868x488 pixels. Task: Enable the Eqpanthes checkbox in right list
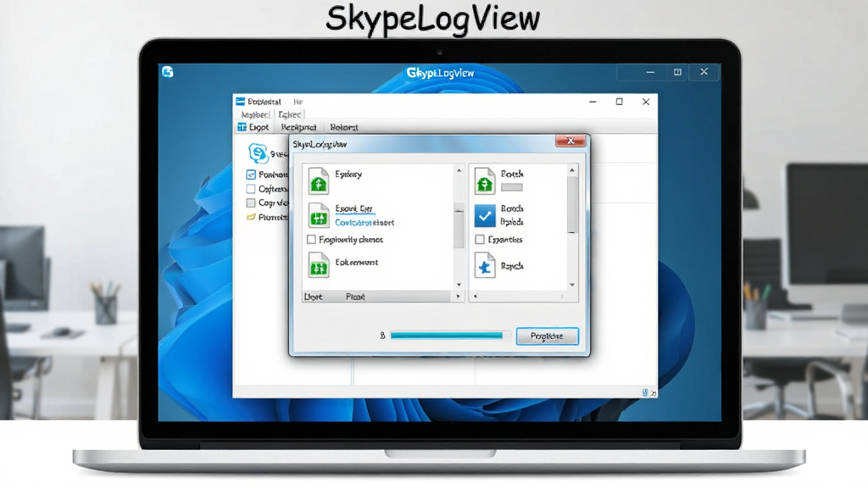click(x=480, y=240)
